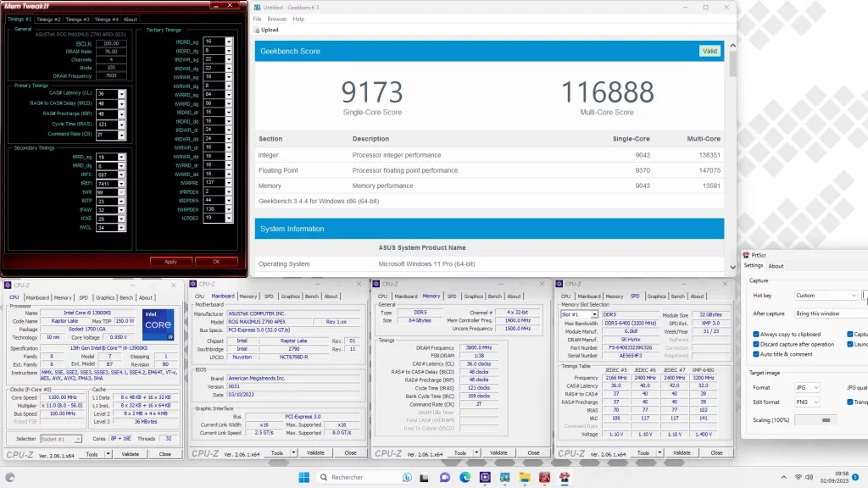Screen dimensions: 868x488
Task: Open the volume tray icon
Action: pyautogui.click(x=810, y=478)
